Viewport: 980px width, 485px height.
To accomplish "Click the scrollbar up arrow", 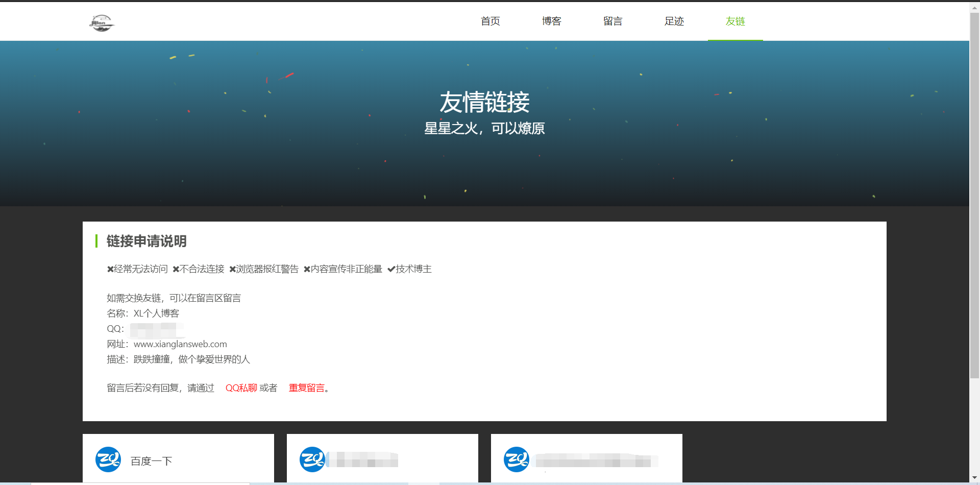I will coord(975,7).
